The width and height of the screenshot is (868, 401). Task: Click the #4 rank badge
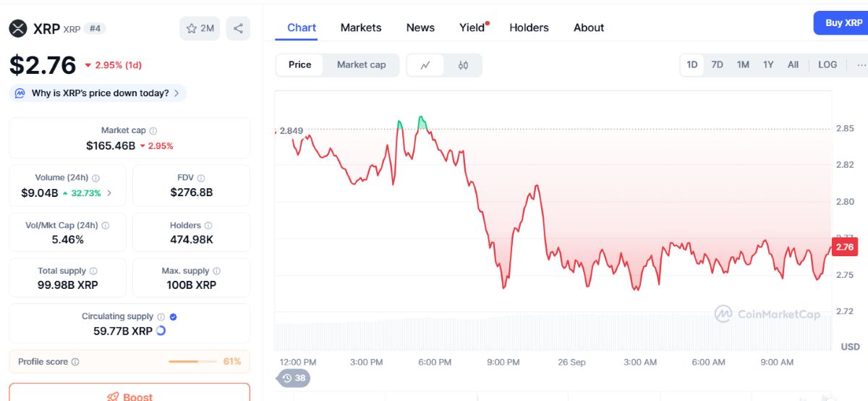95,29
